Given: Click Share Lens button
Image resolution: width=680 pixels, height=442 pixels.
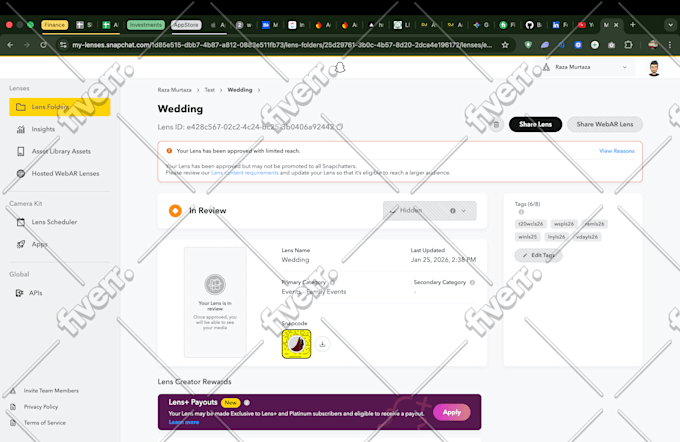Looking at the screenshot, I should (x=535, y=124).
